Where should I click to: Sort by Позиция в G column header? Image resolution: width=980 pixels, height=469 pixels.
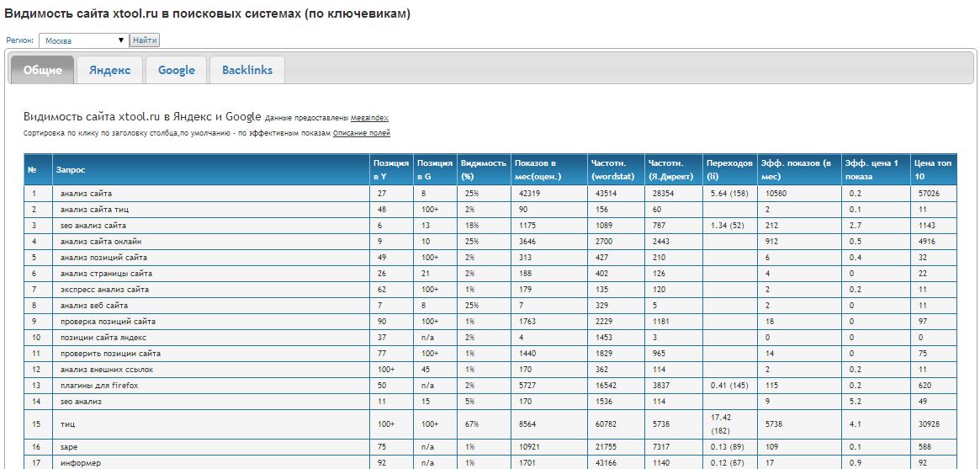pyautogui.click(x=434, y=169)
